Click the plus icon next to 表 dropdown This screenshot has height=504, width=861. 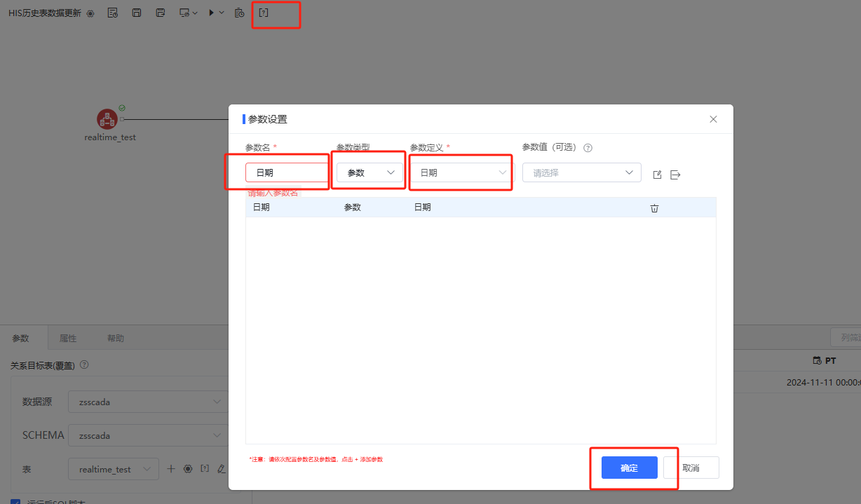coord(170,469)
